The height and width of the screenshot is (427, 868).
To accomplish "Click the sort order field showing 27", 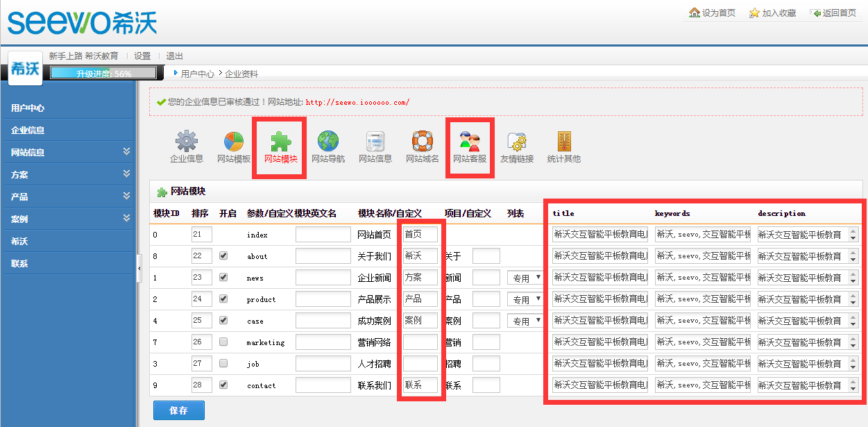I will (x=201, y=364).
